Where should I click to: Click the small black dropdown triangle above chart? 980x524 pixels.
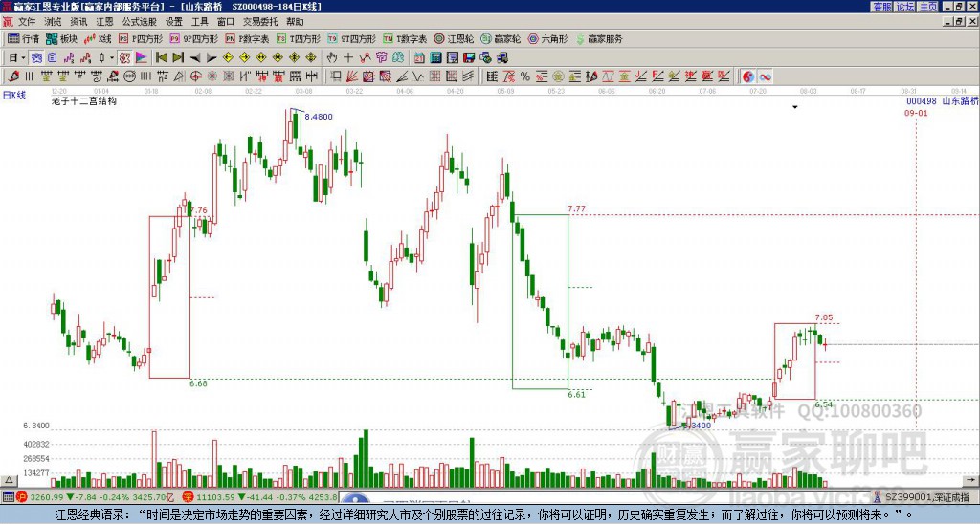[x=795, y=107]
